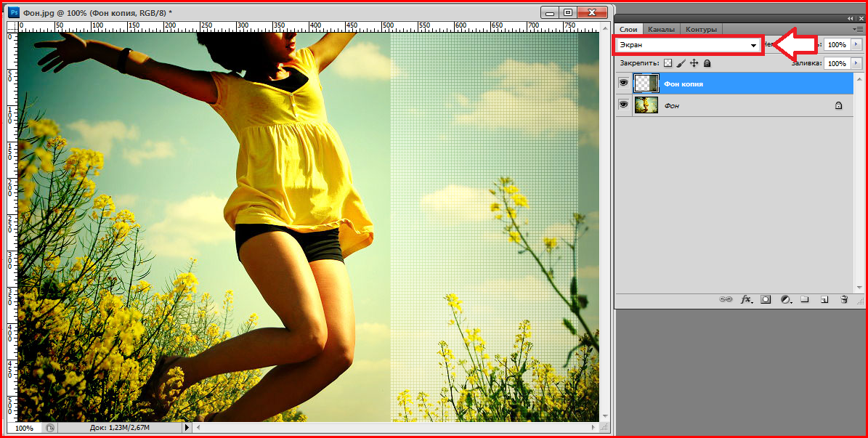This screenshot has height=438, width=868.
Task: Click horizontal scrollbar left arrow
Action: (197, 428)
